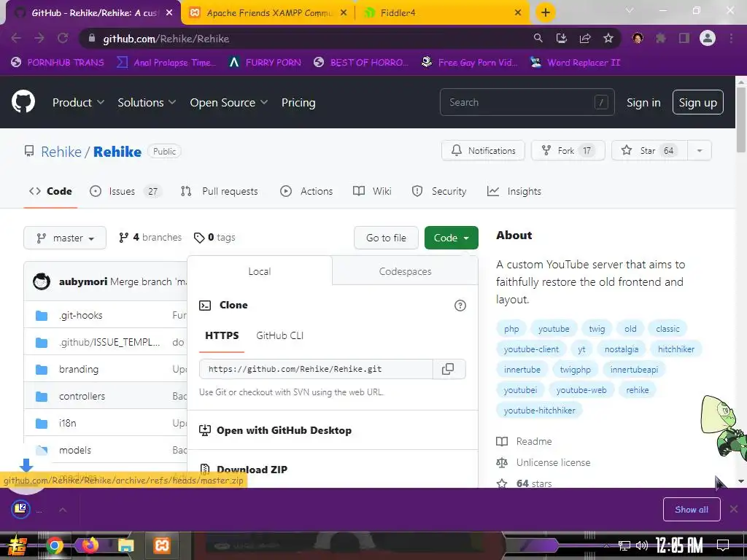747x560 pixels.
Task: Copy the HTTPS clone URL
Action: click(448, 369)
